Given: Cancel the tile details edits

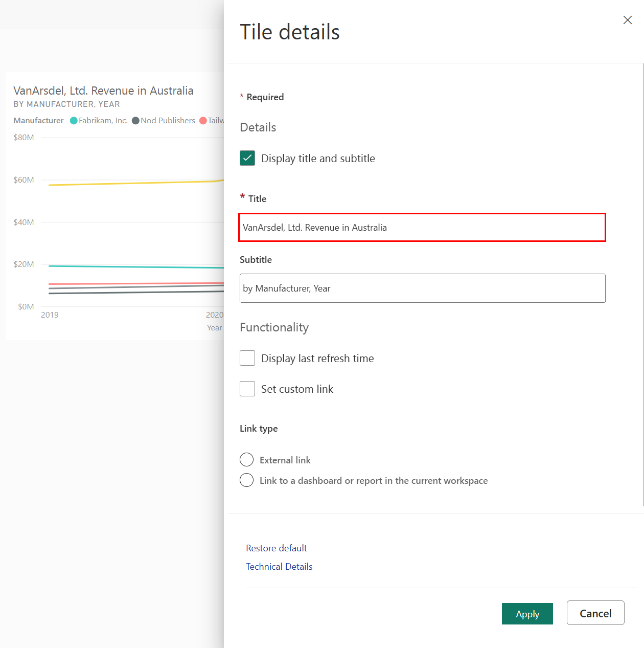Looking at the screenshot, I should point(595,613).
